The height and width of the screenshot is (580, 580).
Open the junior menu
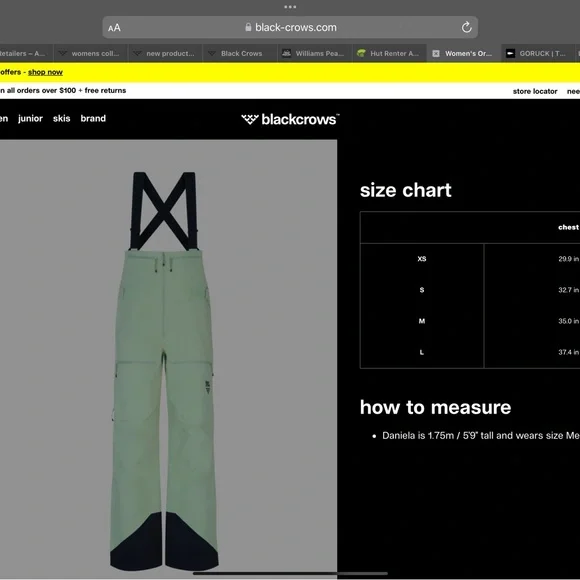30,118
